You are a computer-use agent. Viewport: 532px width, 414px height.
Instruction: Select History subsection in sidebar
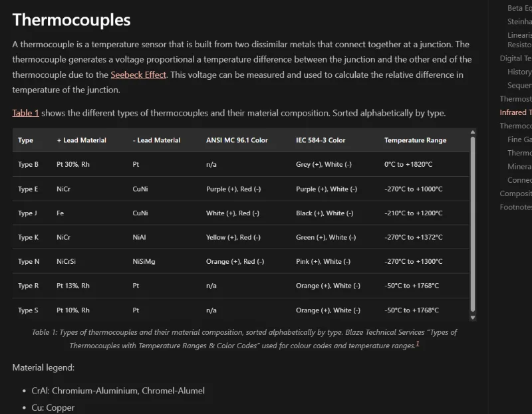click(519, 72)
